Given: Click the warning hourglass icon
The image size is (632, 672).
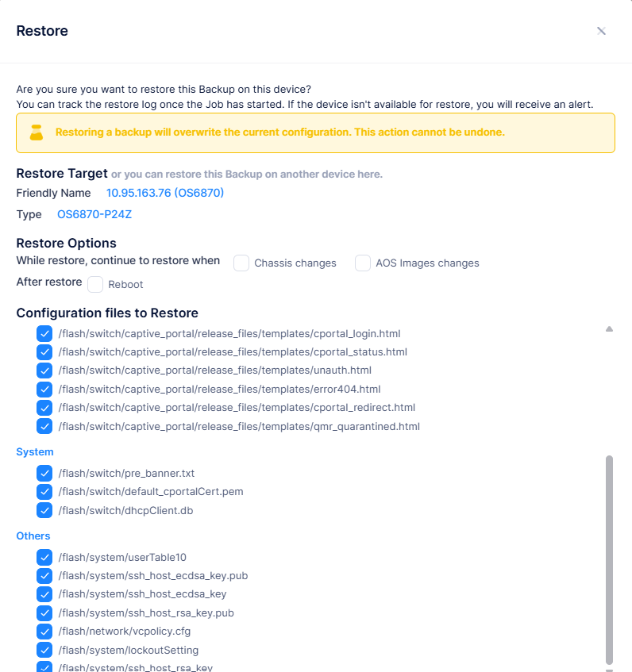Looking at the screenshot, I should pos(36,132).
